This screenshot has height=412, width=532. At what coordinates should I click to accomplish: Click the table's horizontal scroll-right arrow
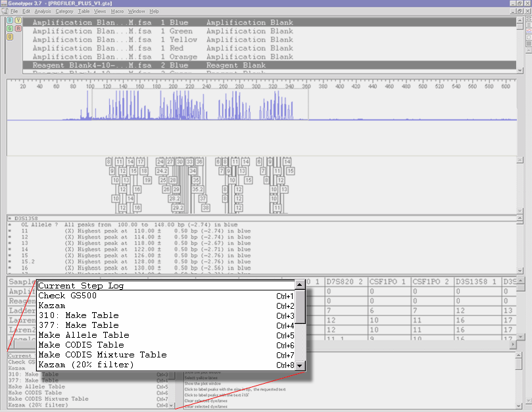pyautogui.click(x=513, y=344)
